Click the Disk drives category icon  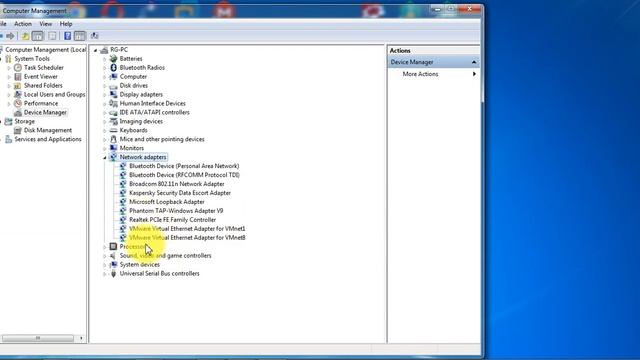(x=113, y=86)
